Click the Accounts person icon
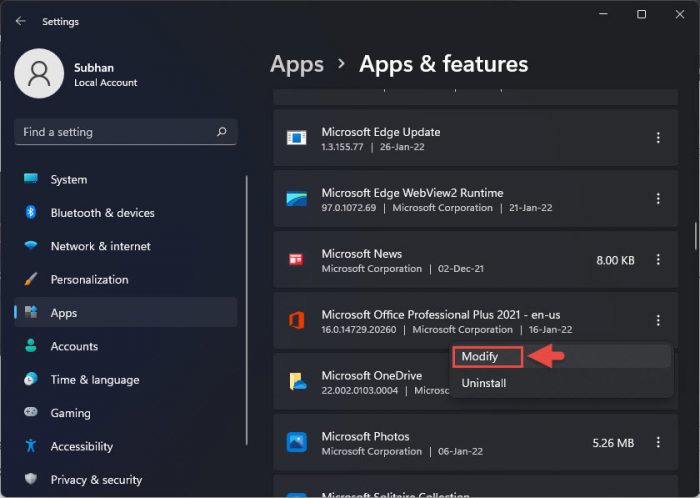 [x=31, y=345]
